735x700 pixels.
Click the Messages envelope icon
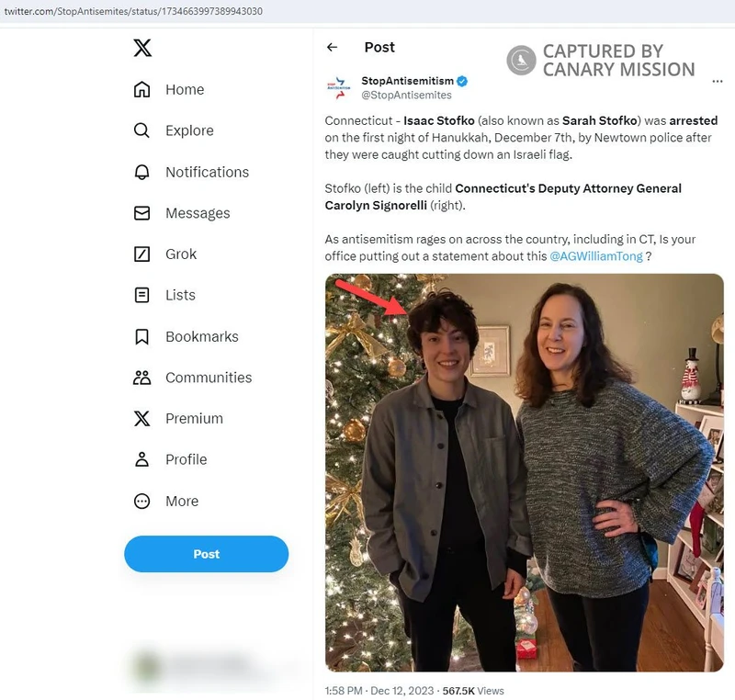click(141, 213)
